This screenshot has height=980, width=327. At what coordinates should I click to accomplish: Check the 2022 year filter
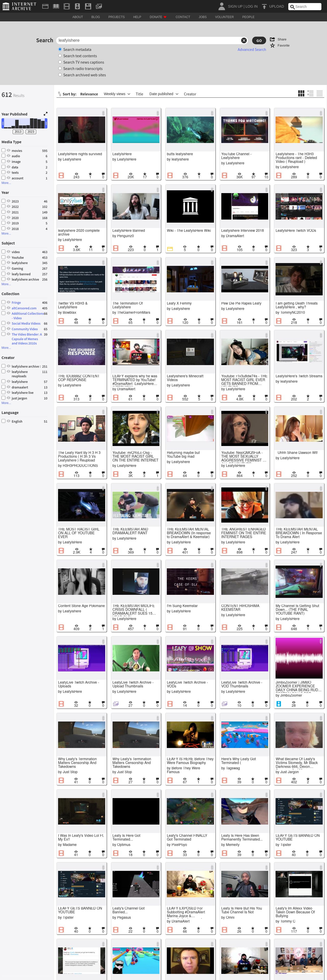click(x=3, y=206)
